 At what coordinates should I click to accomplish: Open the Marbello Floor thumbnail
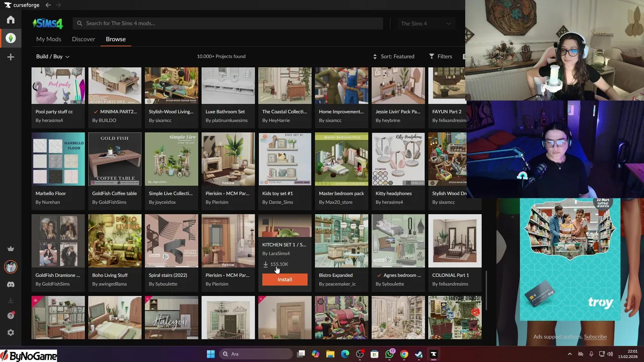(58, 159)
